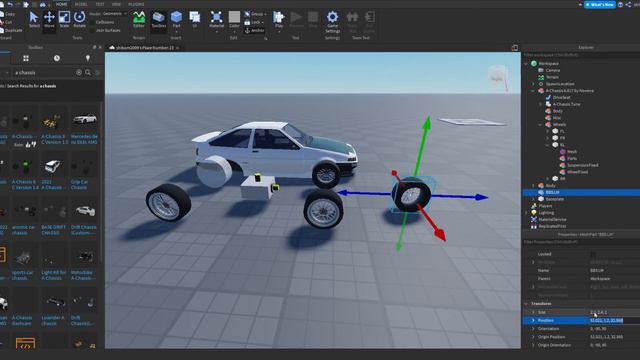Screen dimensions: 640x360
Task: Click the What's New button
Action: (x=600, y=4)
